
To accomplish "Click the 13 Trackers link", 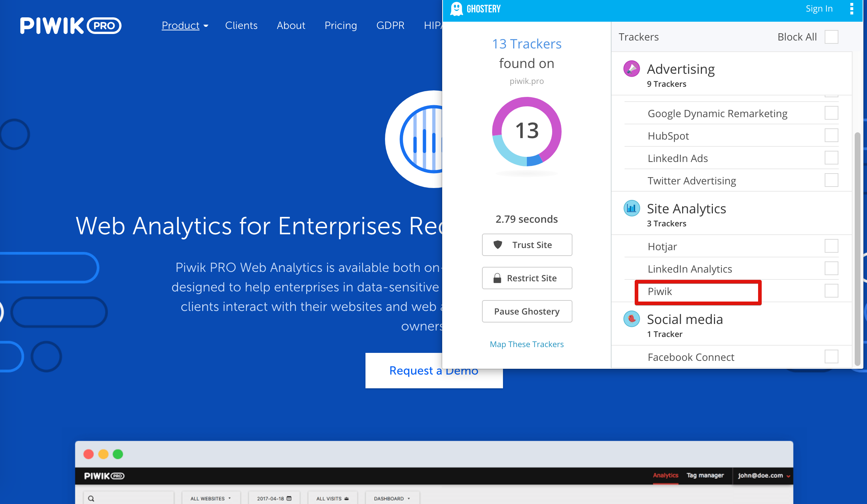I will point(527,44).
